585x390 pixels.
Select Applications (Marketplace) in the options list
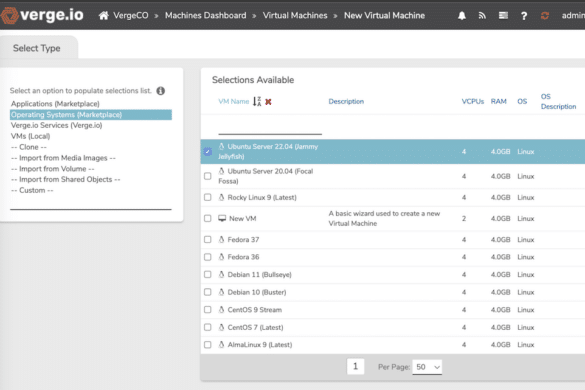click(x=55, y=104)
